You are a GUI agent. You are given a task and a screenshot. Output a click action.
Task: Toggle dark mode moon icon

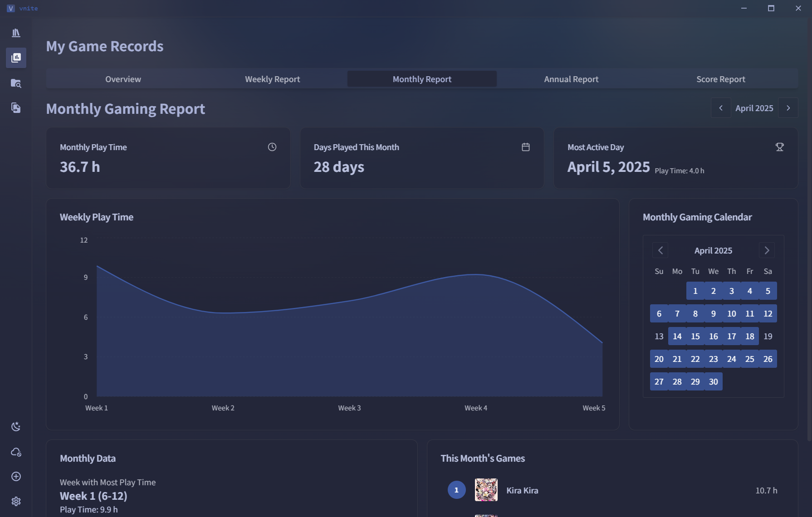click(x=16, y=427)
